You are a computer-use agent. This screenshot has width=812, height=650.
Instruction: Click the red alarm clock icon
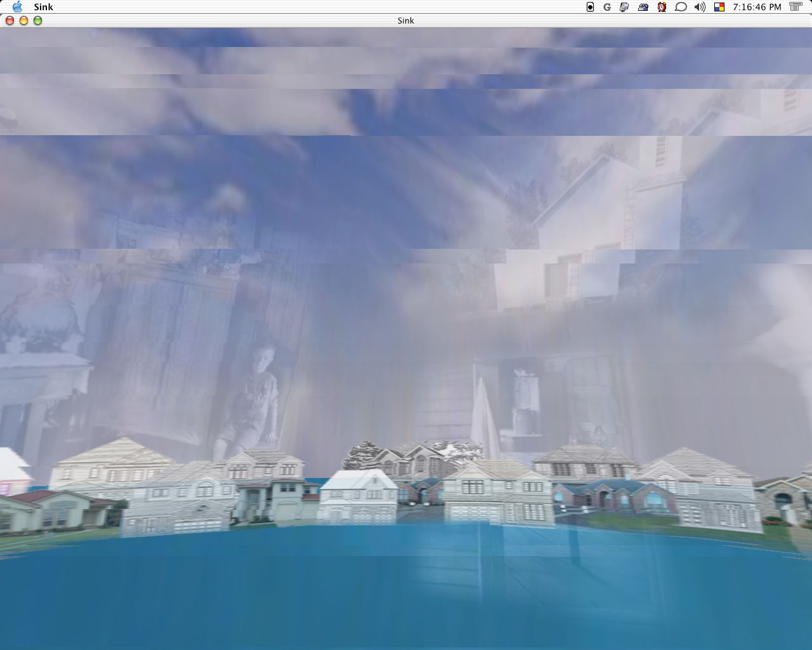(x=662, y=7)
